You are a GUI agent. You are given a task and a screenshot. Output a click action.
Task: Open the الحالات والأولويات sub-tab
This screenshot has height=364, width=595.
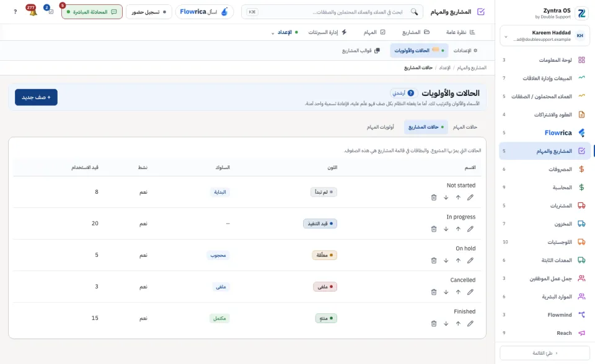(419, 50)
